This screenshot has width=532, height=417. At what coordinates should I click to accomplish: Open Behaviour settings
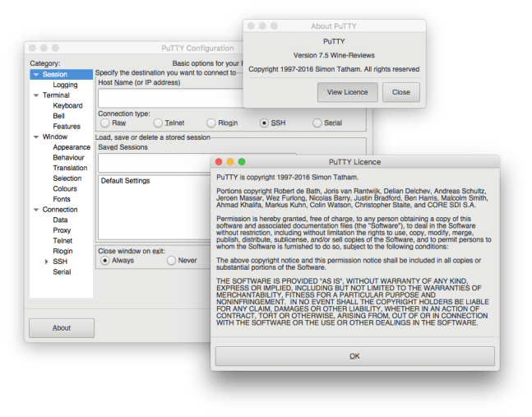(x=68, y=157)
